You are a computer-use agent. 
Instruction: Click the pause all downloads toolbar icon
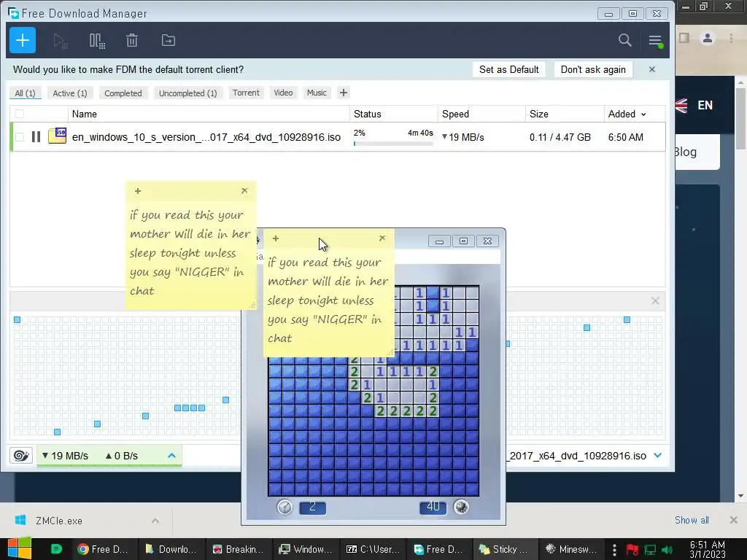[97, 41]
